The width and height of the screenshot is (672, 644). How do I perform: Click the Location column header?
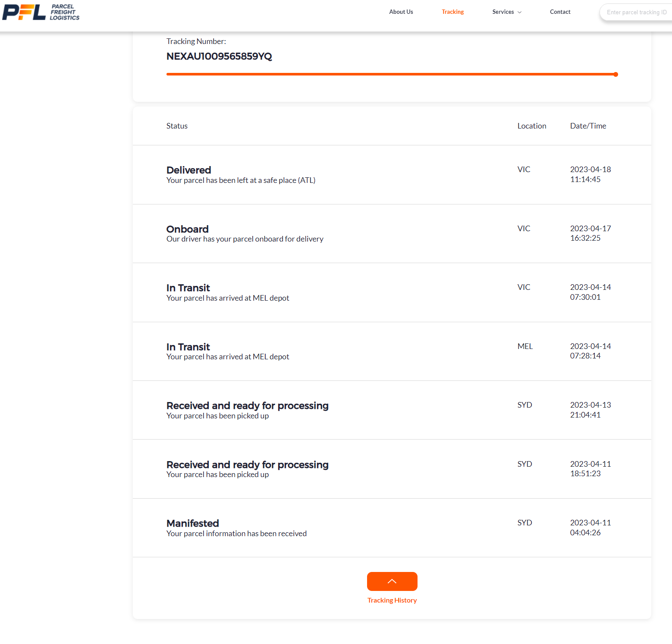[x=531, y=126]
